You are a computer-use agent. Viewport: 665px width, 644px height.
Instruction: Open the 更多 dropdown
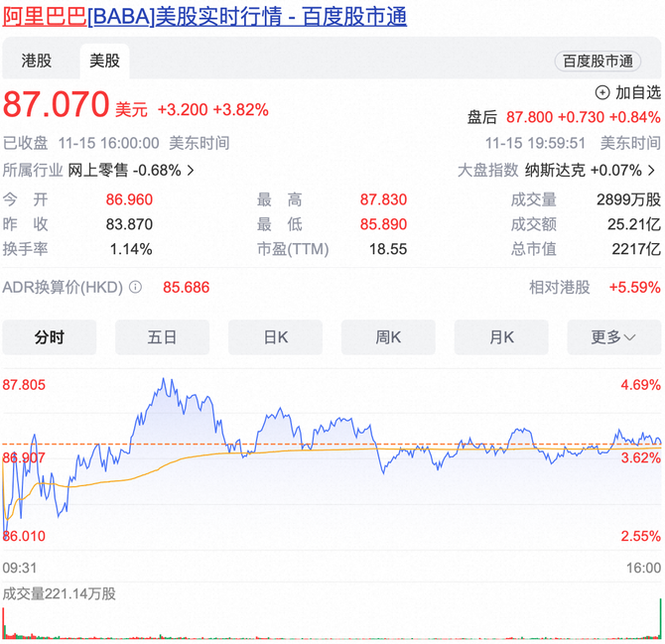pos(614,337)
